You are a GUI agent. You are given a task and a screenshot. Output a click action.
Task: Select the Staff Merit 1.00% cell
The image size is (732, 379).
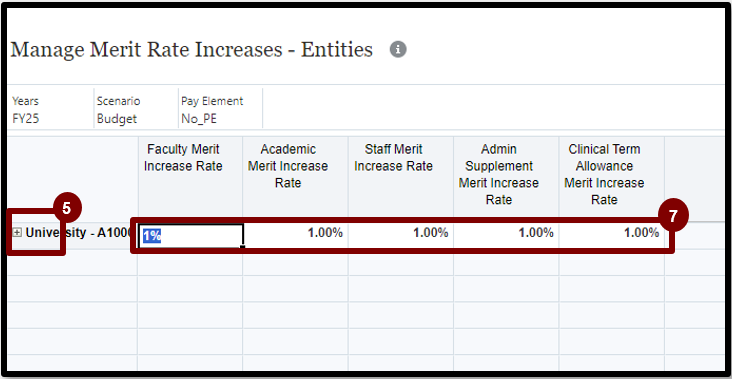point(401,236)
